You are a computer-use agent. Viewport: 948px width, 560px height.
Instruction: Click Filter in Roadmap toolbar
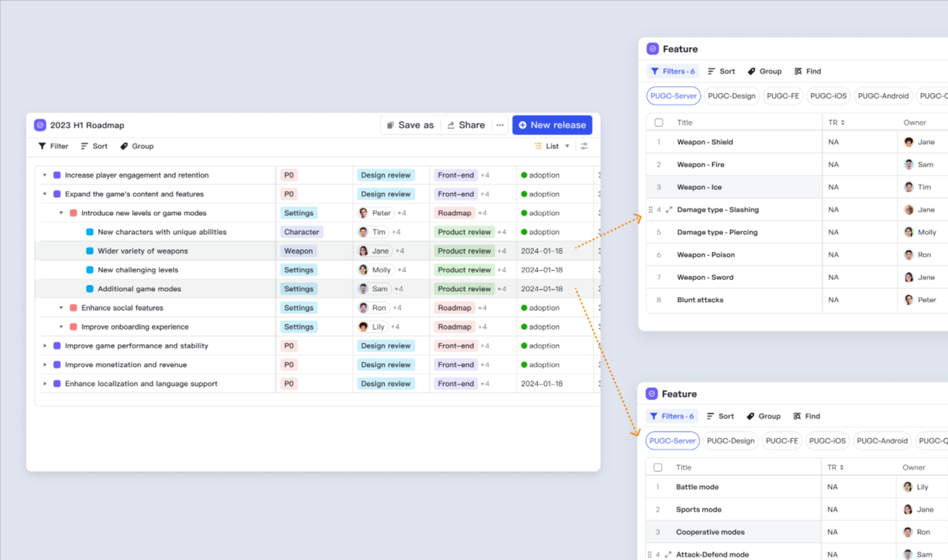[53, 146]
